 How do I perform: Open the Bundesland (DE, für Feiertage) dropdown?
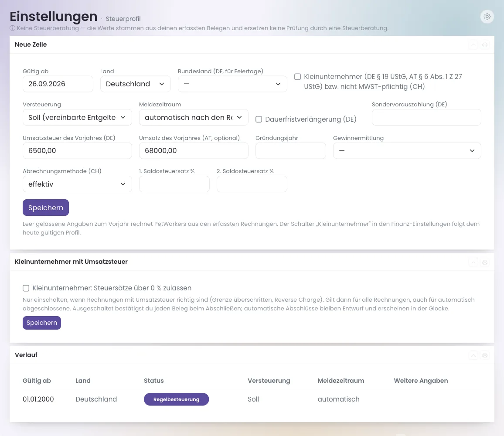[x=232, y=84]
